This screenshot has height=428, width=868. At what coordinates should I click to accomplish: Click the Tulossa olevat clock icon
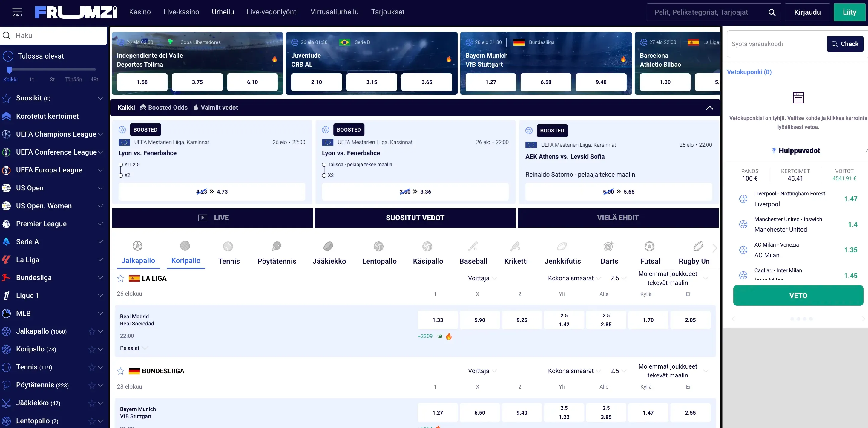tap(8, 56)
